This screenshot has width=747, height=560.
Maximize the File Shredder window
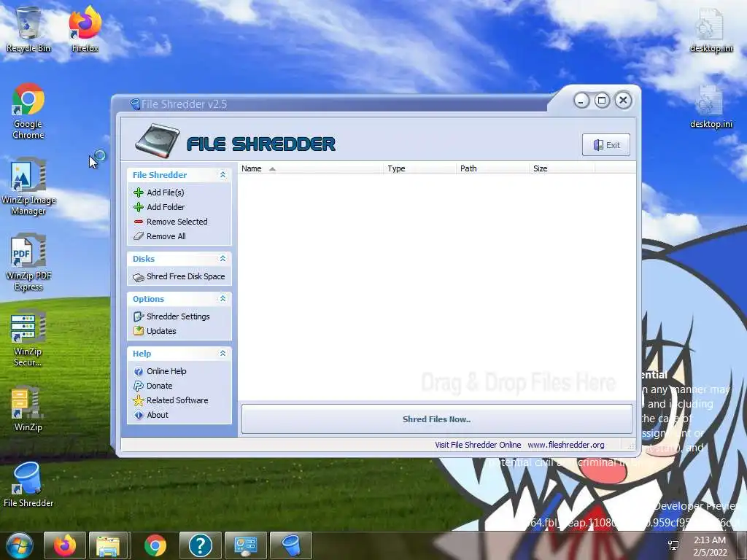coord(602,101)
